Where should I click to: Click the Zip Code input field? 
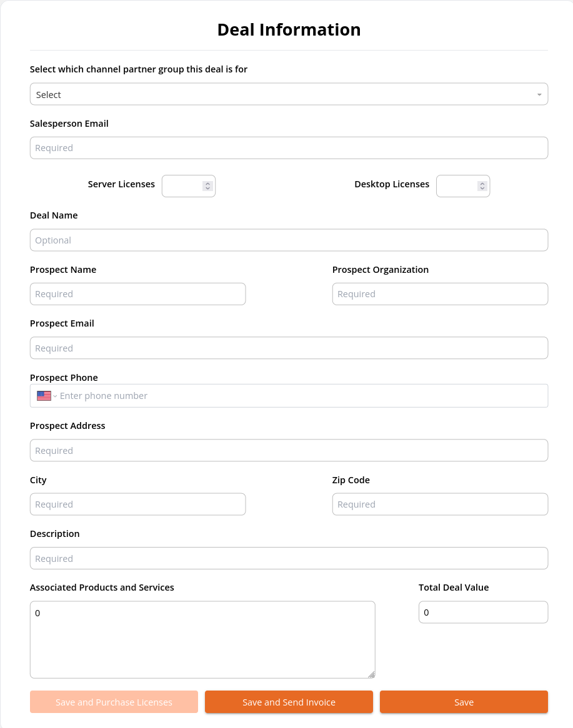[x=440, y=504]
